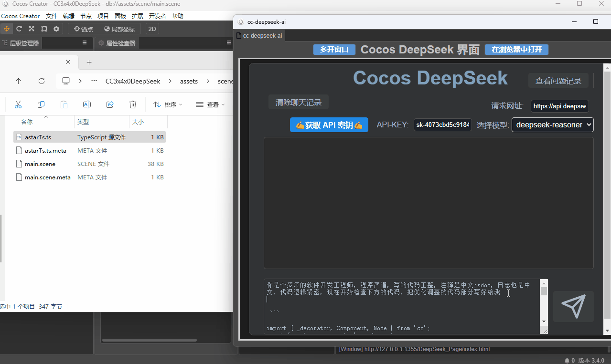Click the 属性检查器 panel tab
The width and height of the screenshot is (611, 364).
117,43
